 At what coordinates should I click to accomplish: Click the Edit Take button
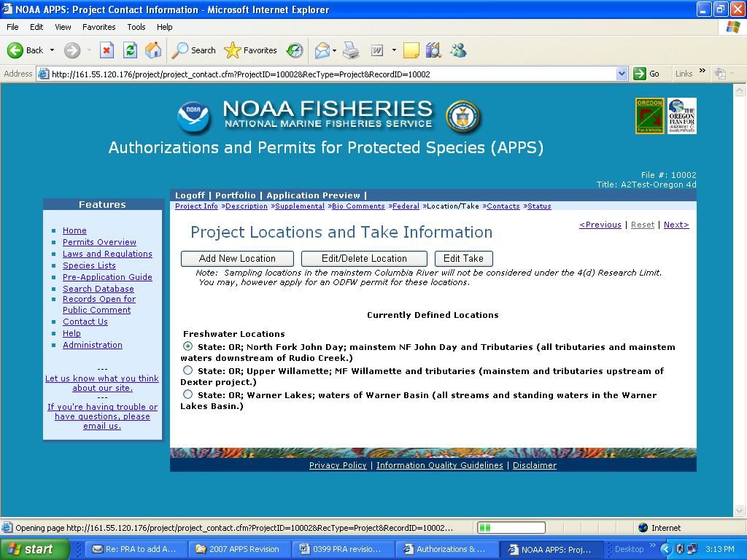(463, 259)
